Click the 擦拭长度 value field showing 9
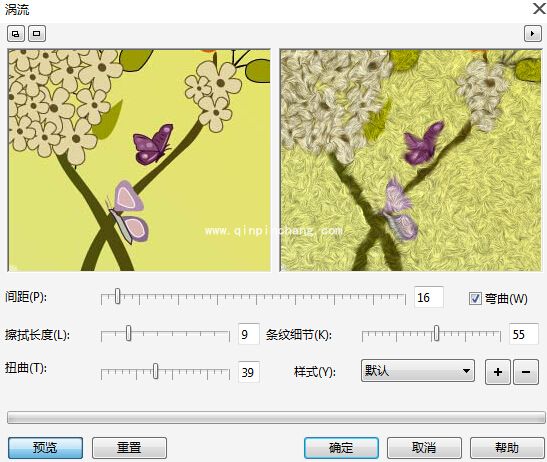This screenshot has height=462, width=547. (249, 334)
